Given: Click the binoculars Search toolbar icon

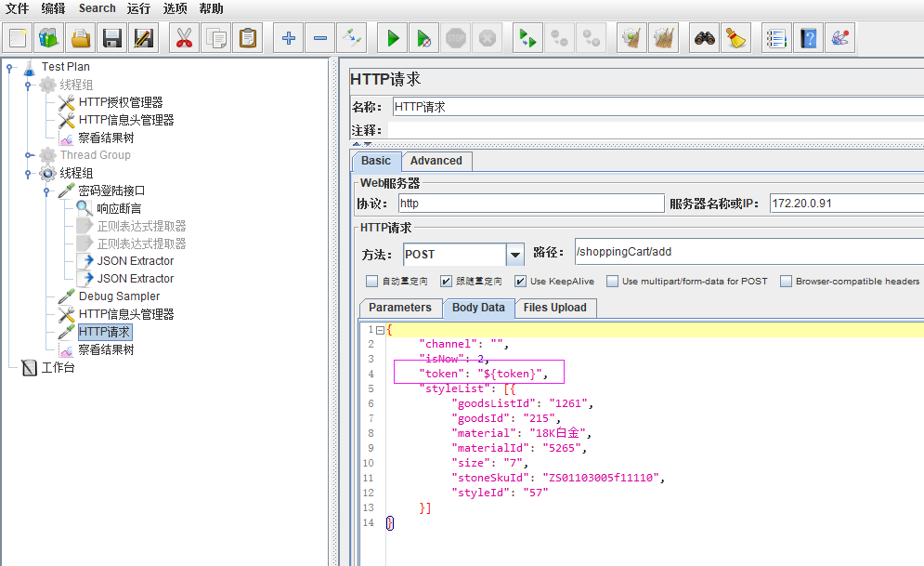Looking at the screenshot, I should [x=705, y=38].
